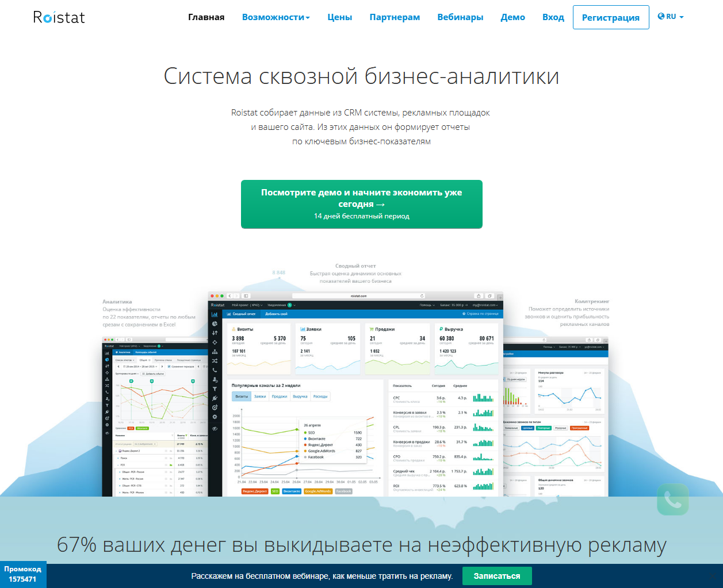Click phone icon in left Analytics mockup sidebar
723x588 pixels.
107,392
